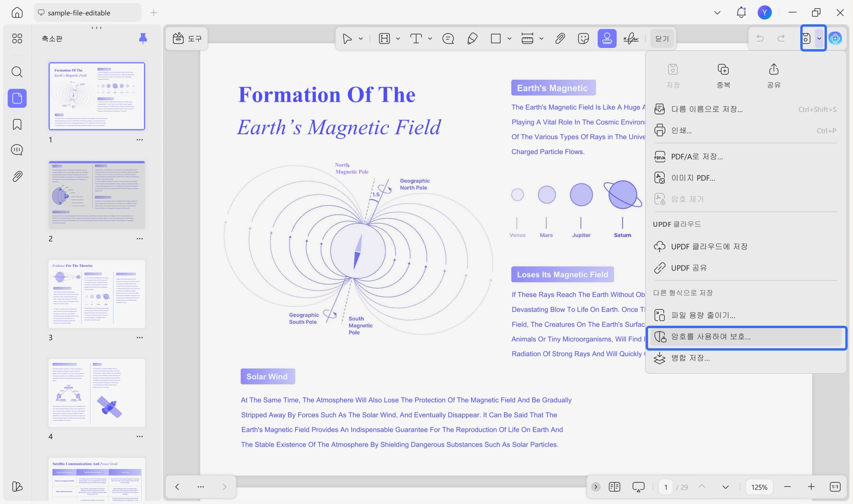The height and width of the screenshot is (504, 853).
Task: Toggle the thumbnail panel pin
Action: coord(143,38)
